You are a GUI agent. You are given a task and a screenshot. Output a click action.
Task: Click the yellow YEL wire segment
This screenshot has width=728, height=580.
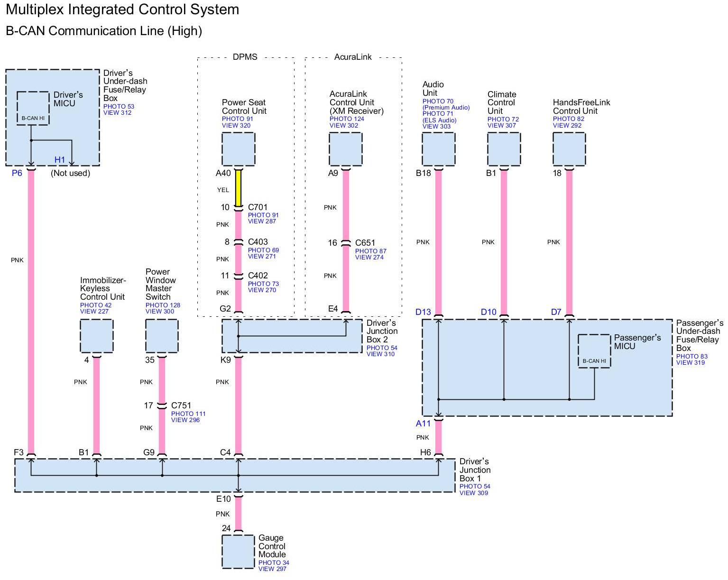click(x=238, y=188)
